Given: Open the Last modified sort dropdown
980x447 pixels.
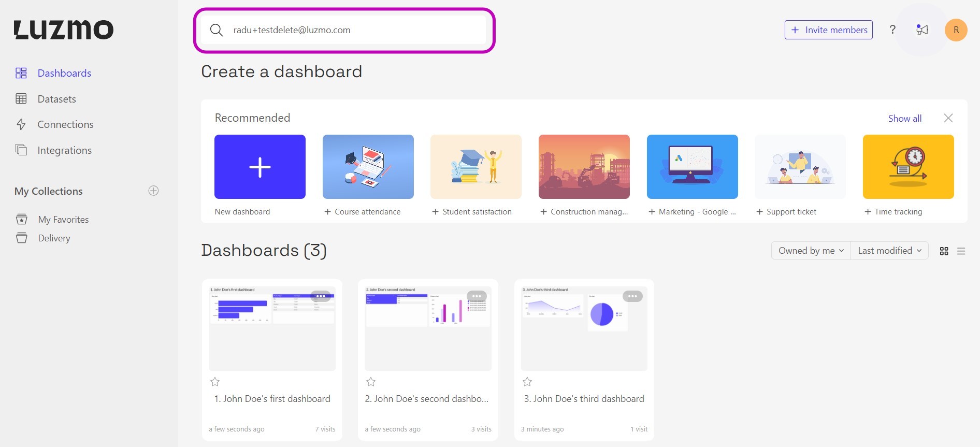Looking at the screenshot, I should coord(889,251).
